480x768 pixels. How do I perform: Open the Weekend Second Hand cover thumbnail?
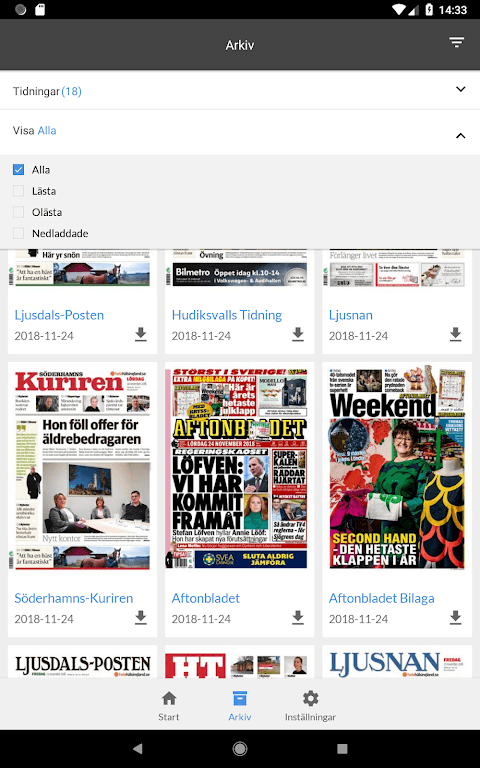[x=397, y=469]
